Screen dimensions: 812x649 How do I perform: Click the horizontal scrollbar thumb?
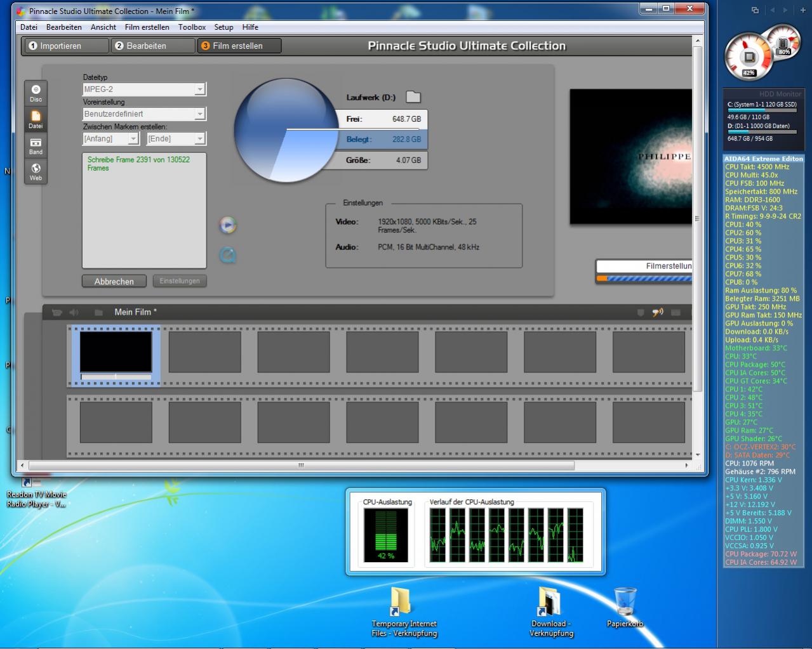pos(302,465)
